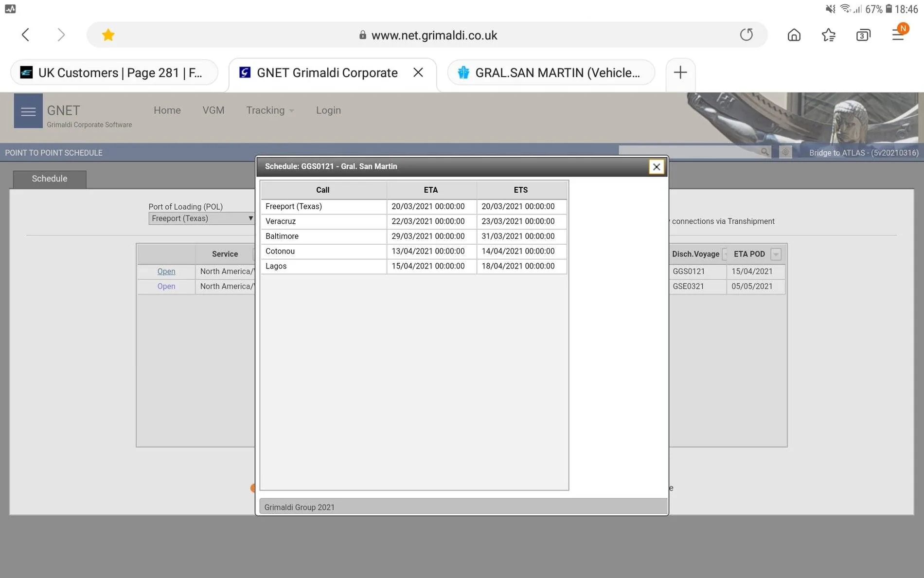Select the Freeport (Texas) call row
This screenshot has height=578, width=924.
tap(414, 206)
